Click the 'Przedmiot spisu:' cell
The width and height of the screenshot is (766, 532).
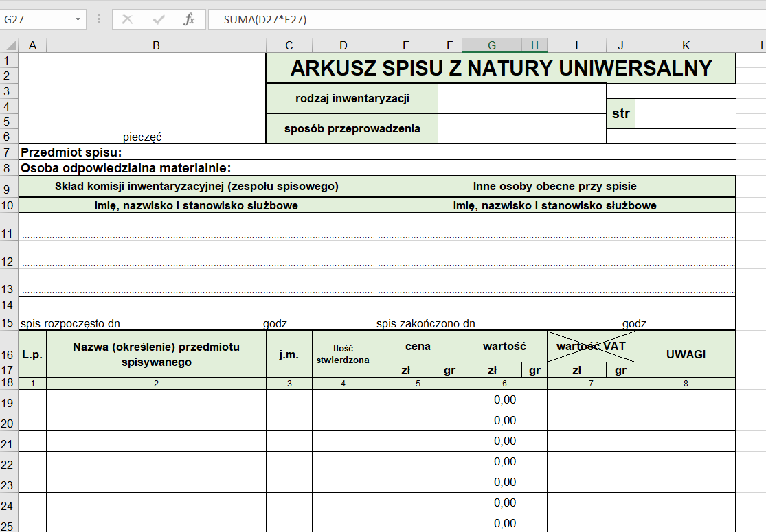pyautogui.click(x=377, y=152)
